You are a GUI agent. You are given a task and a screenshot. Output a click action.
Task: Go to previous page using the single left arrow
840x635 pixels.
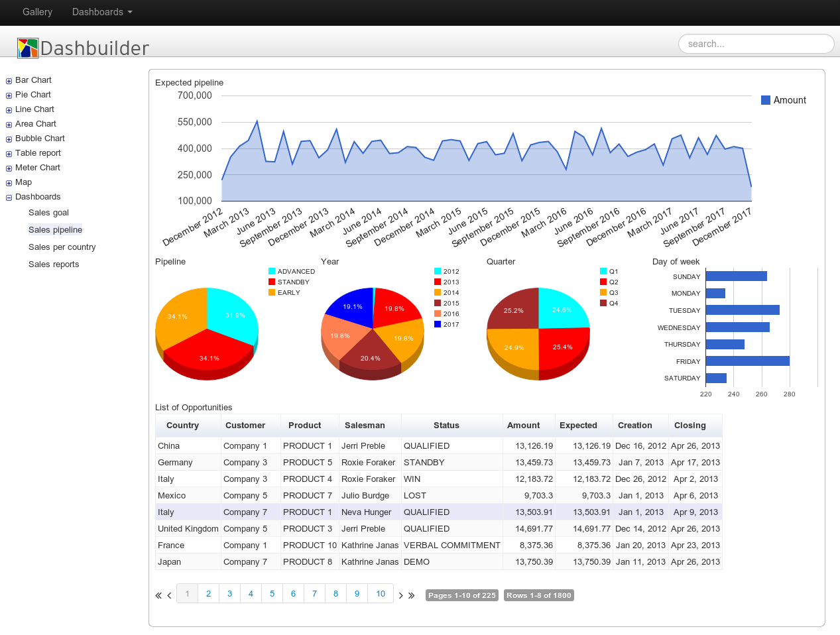click(170, 595)
